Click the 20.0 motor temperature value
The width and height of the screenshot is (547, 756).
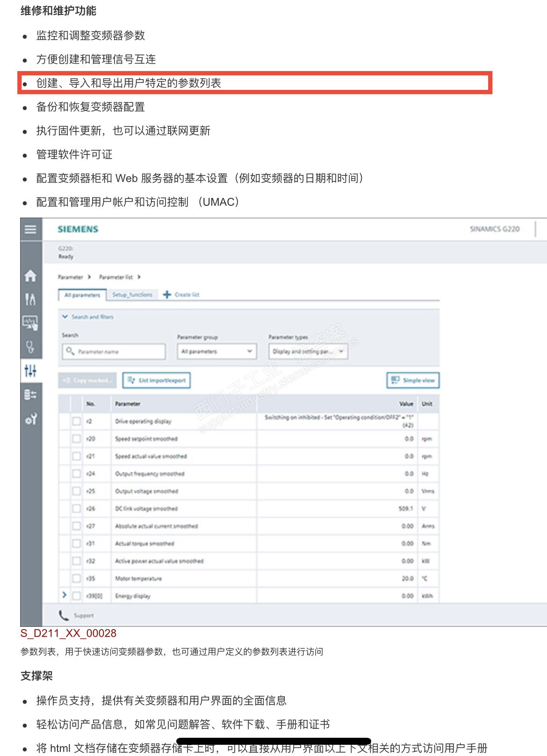click(408, 578)
